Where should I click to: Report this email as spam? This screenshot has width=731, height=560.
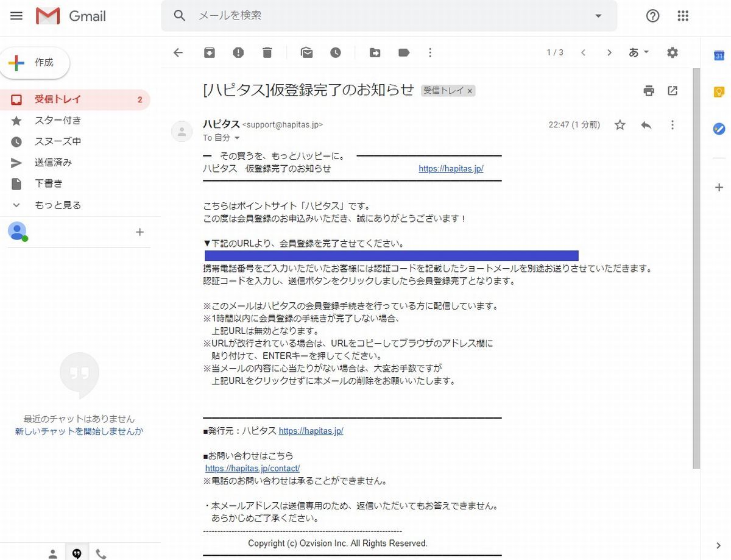tap(238, 53)
